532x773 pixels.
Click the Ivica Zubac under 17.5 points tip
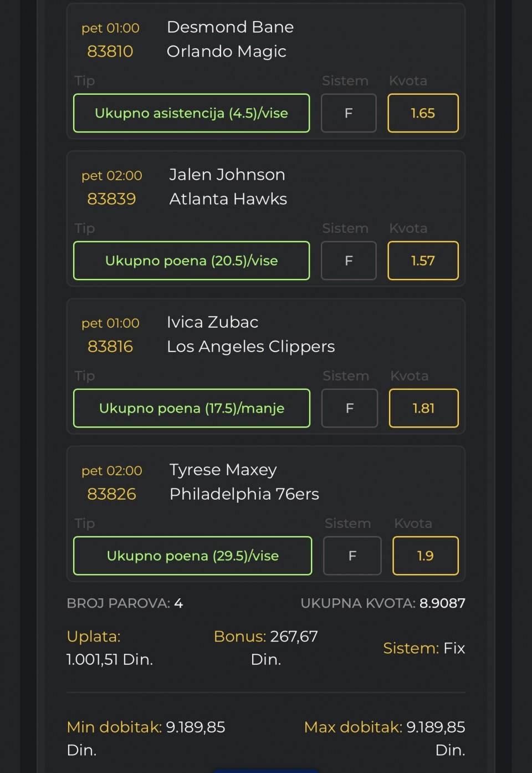click(191, 408)
